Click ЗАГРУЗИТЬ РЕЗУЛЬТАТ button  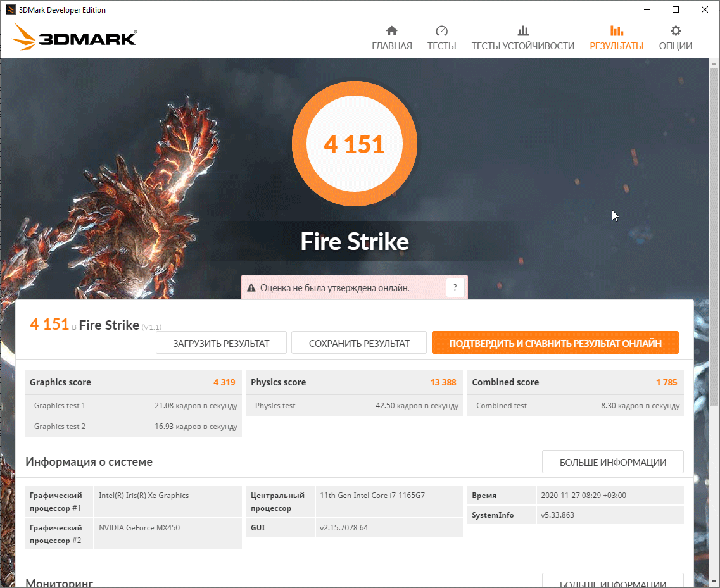tap(221, 343)
